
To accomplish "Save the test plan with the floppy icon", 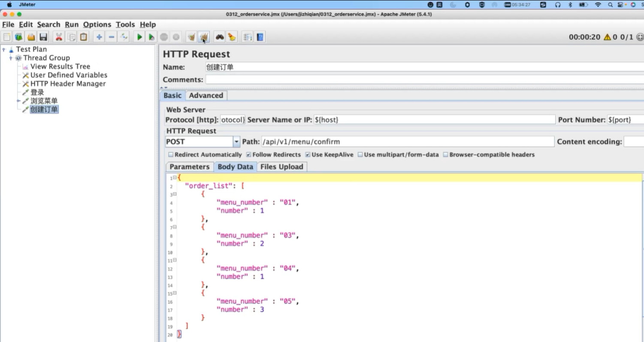I will (43, 37).
